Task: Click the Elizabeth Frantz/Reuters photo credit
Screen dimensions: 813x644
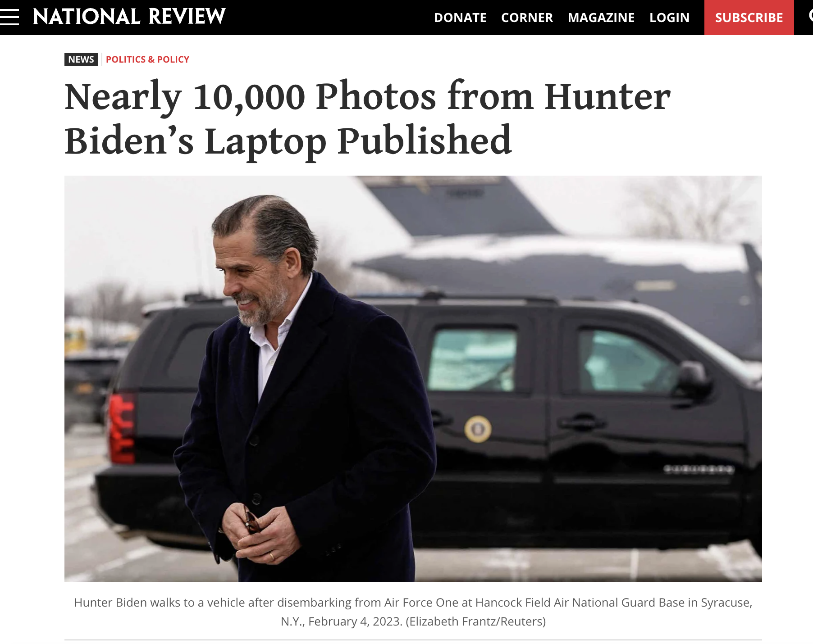Action: [475, 621]
